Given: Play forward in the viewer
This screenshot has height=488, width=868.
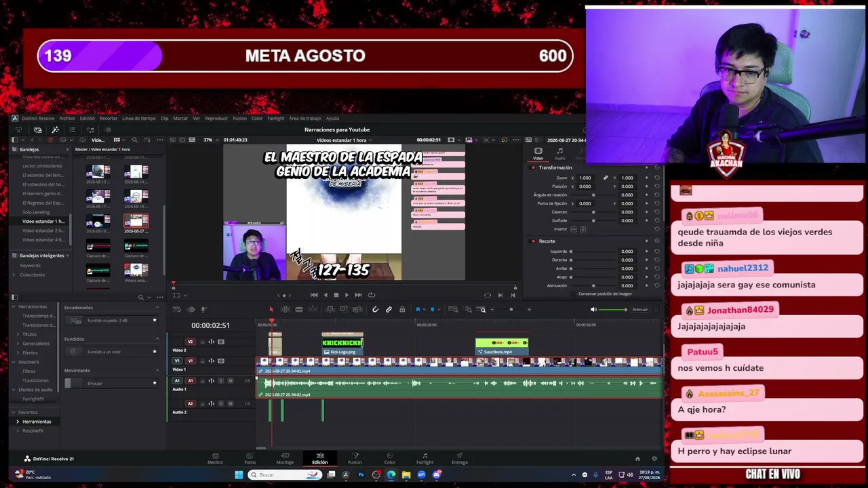Looking at the screenshot, I should tap(347, 295).
